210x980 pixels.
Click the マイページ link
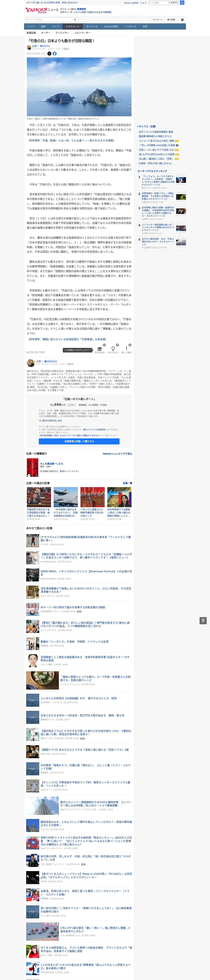[x=157, y=20]
